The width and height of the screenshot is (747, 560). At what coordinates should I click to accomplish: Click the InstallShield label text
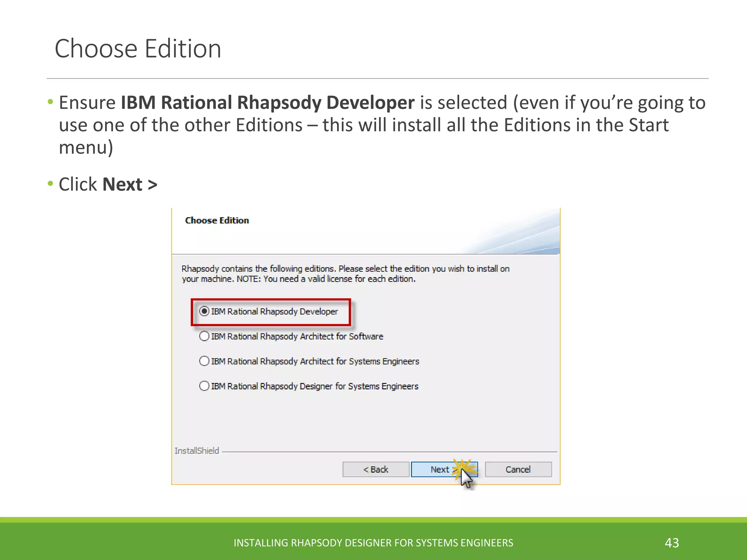point(197,451)
